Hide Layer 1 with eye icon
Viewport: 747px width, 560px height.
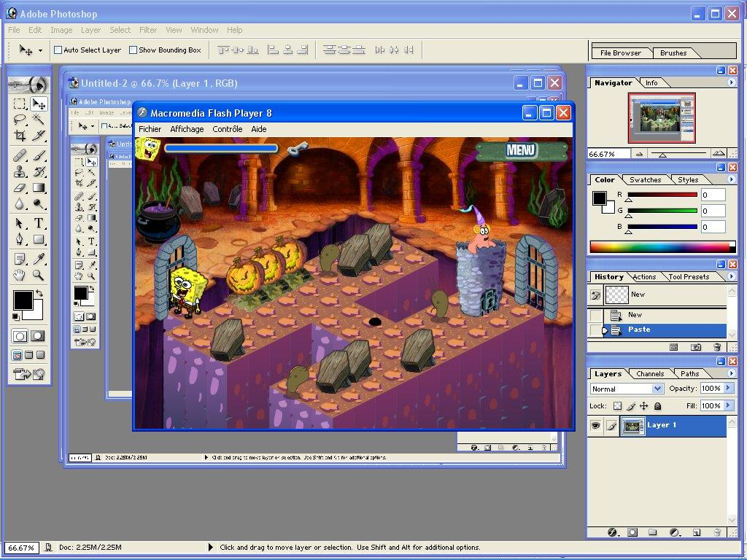pyautogui.click(x=595, y=426)
